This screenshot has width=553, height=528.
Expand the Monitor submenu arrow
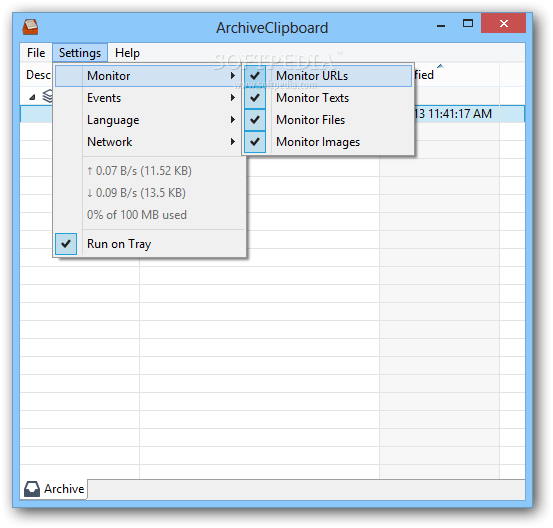232,76
